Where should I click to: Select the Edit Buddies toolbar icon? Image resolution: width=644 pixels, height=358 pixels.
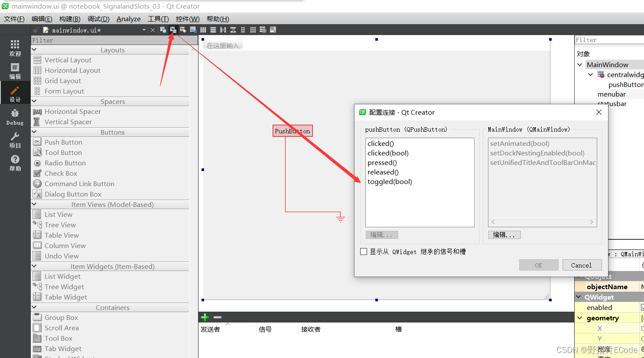coord(183,30)
